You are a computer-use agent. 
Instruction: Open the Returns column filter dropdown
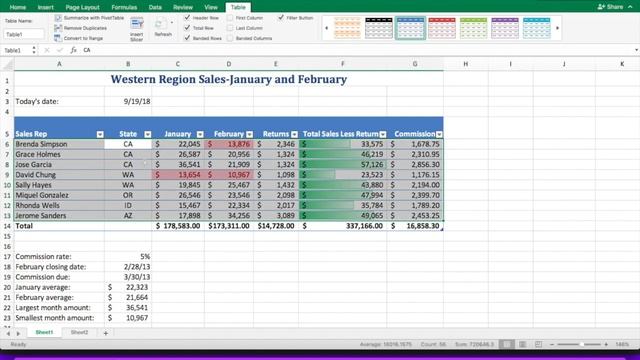pos(294,134)
